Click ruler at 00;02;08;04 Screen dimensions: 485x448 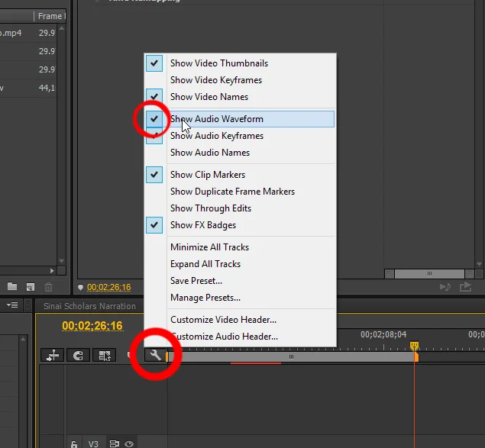(x=383, y=334)
